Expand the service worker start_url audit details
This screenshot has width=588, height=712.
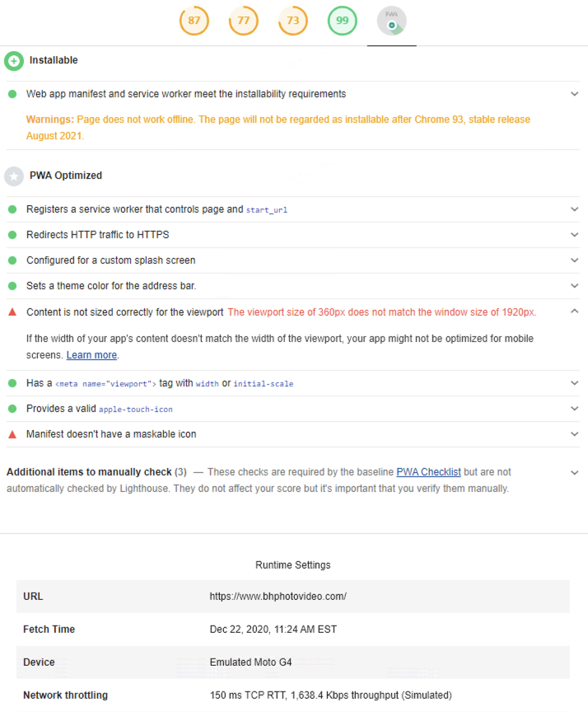pyautogui.click(x=574, y=209)
